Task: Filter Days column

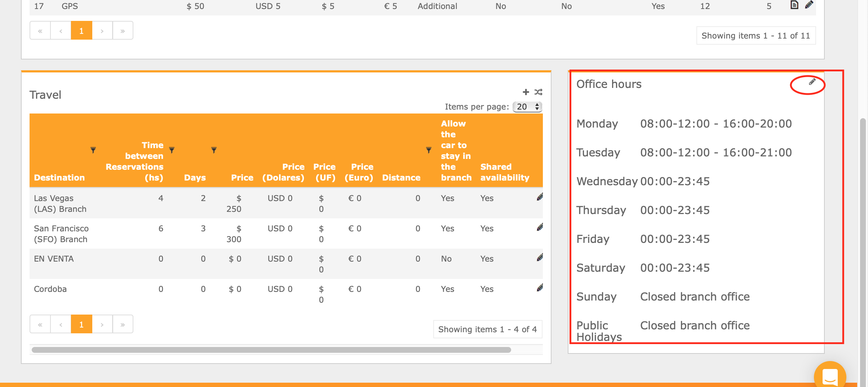Action: pos(214,150)
